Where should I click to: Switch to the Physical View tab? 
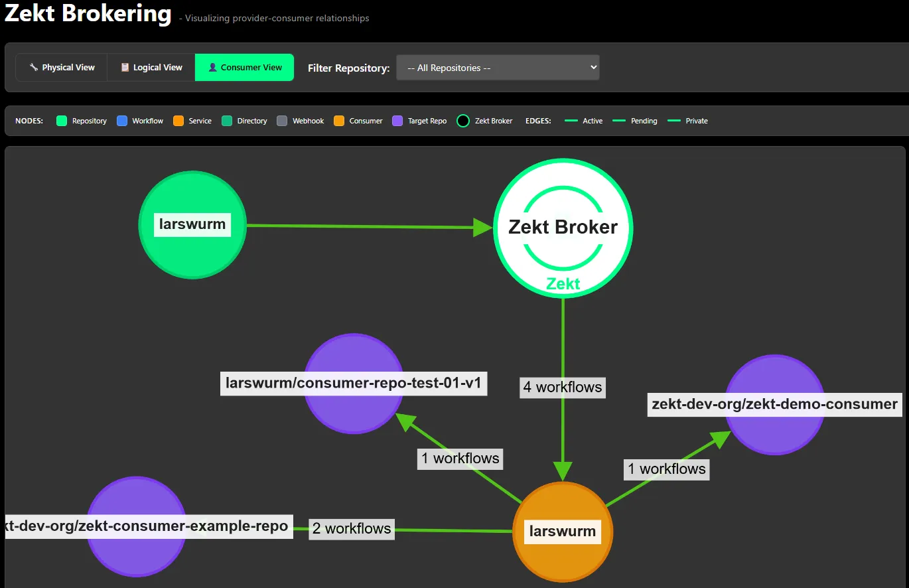tap(62, 68)
